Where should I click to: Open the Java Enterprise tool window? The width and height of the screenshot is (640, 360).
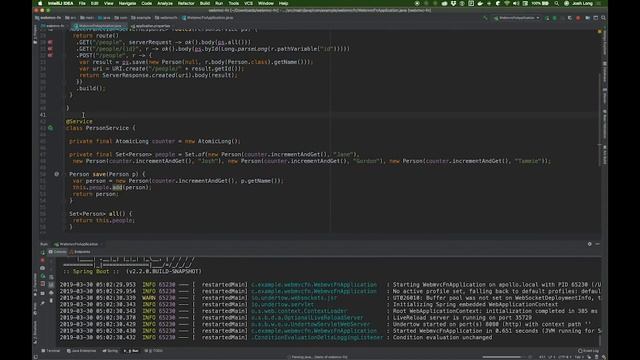click(x=82, y=351)
